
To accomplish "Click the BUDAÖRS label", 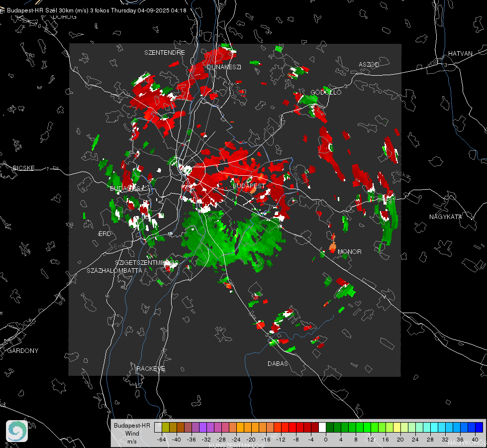I will click(x=125, y=189).
